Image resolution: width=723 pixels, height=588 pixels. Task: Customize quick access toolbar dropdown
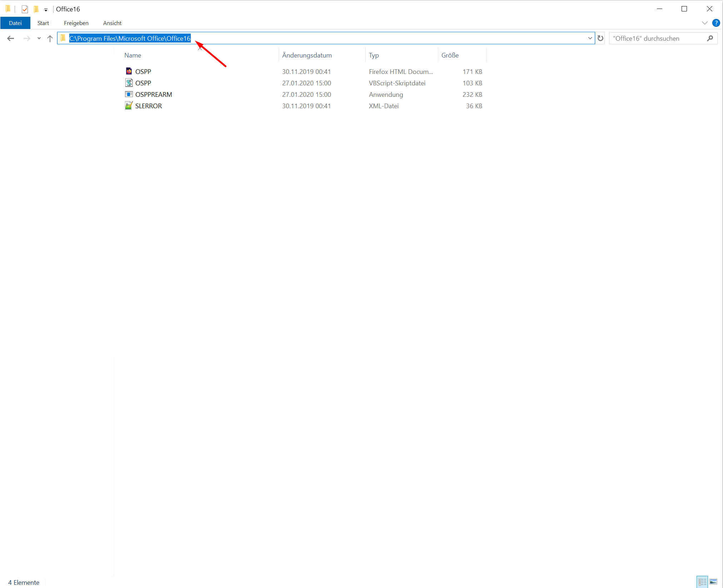click(x=46, y=10)
